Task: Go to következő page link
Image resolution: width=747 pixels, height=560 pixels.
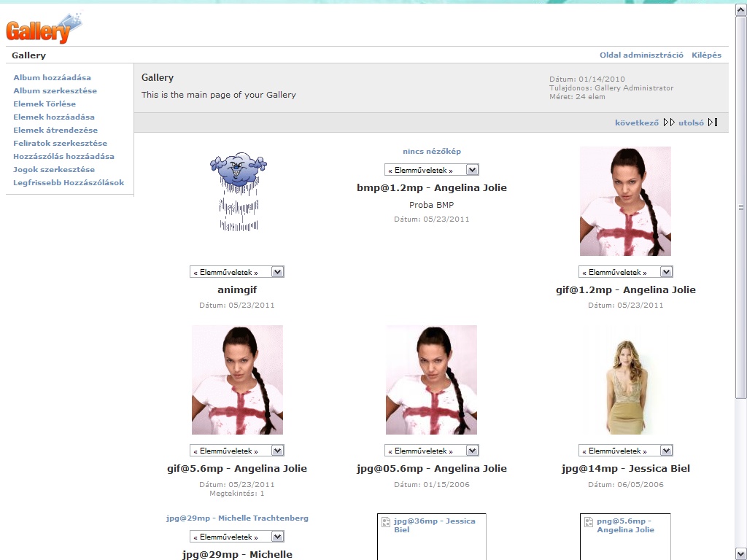Action: [x=637, y=122]
